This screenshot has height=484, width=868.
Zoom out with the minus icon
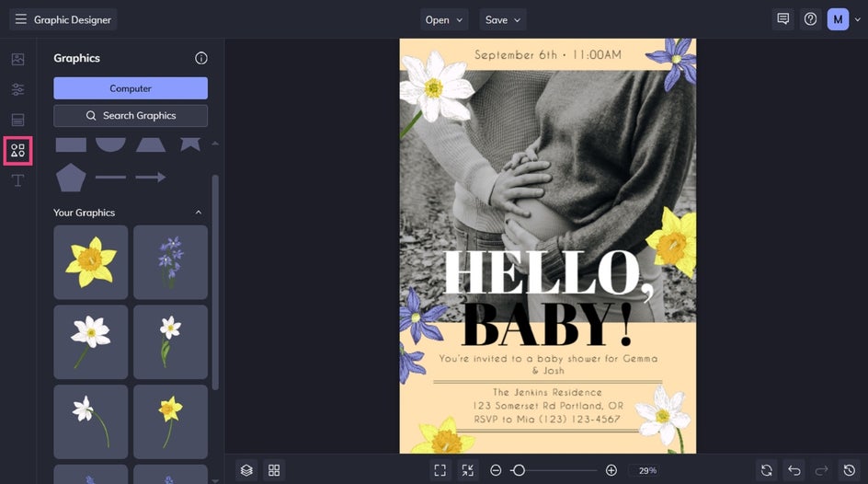click(x=496, y=470)
